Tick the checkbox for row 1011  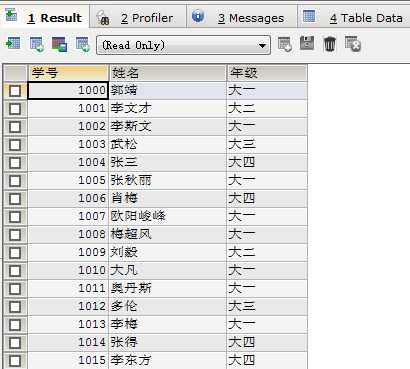[15, 289]
